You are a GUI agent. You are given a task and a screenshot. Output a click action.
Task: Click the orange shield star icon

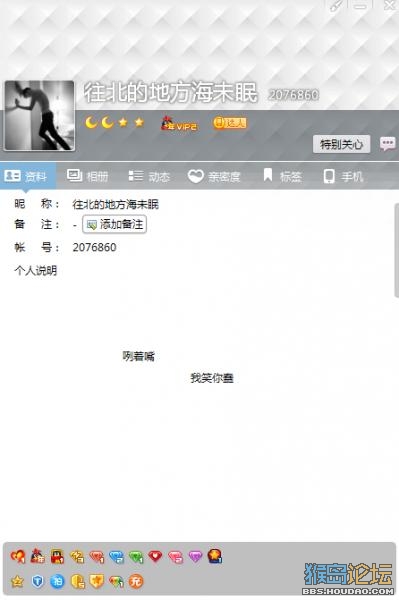(97, 581)
